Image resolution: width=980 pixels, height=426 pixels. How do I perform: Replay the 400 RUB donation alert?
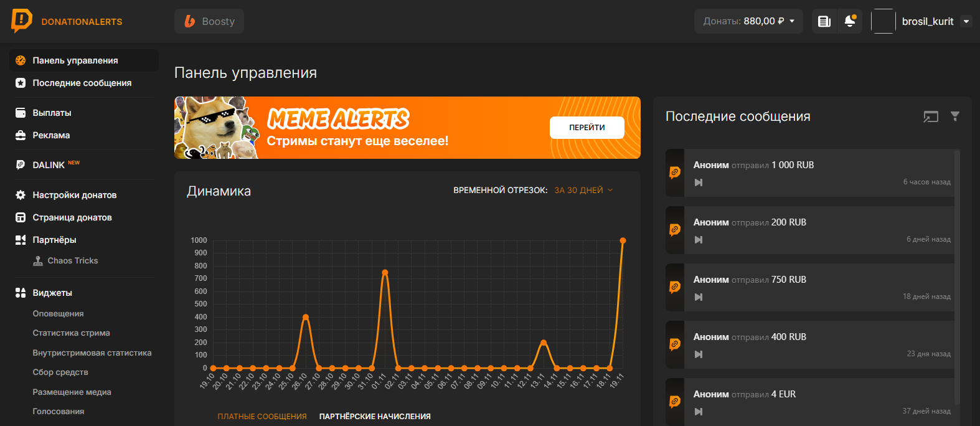[x=699, y=354]
